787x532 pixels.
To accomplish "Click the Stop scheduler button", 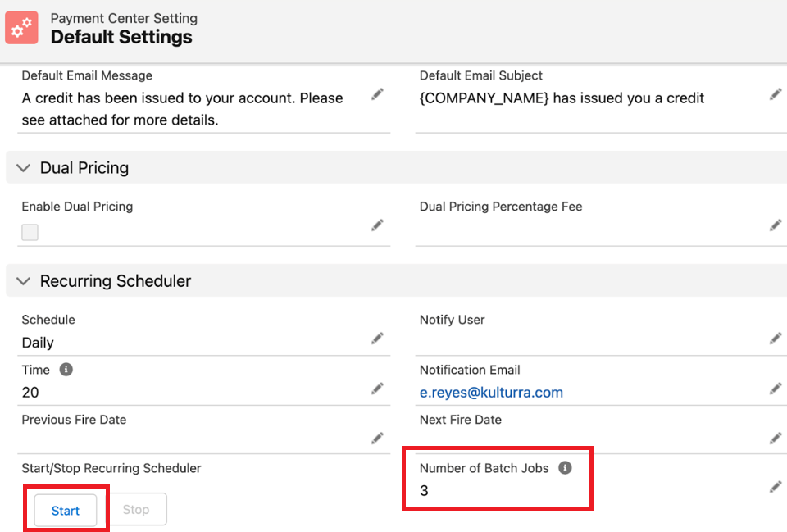I will [136, 510].
